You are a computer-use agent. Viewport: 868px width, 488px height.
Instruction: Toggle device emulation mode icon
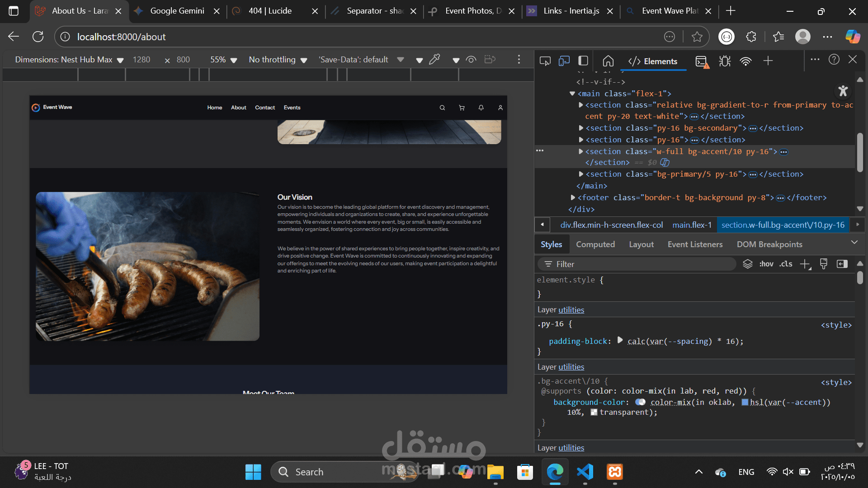tap(564, 61)
